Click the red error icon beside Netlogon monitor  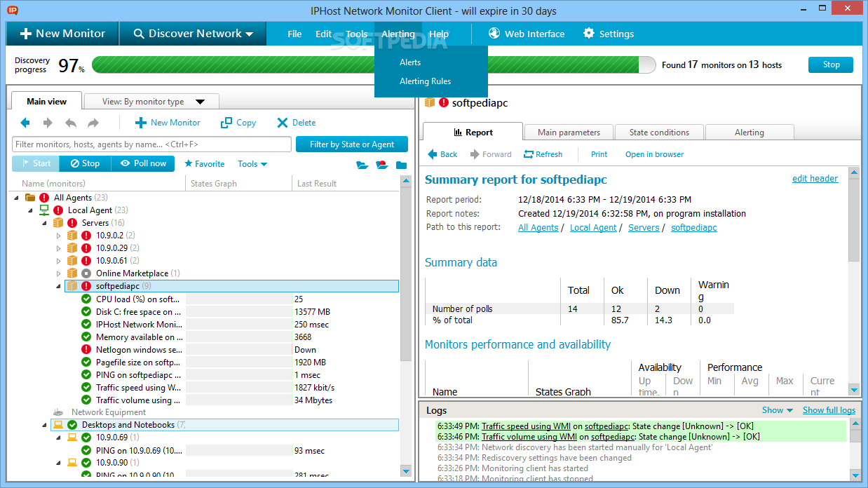click(x=86, y=350)
